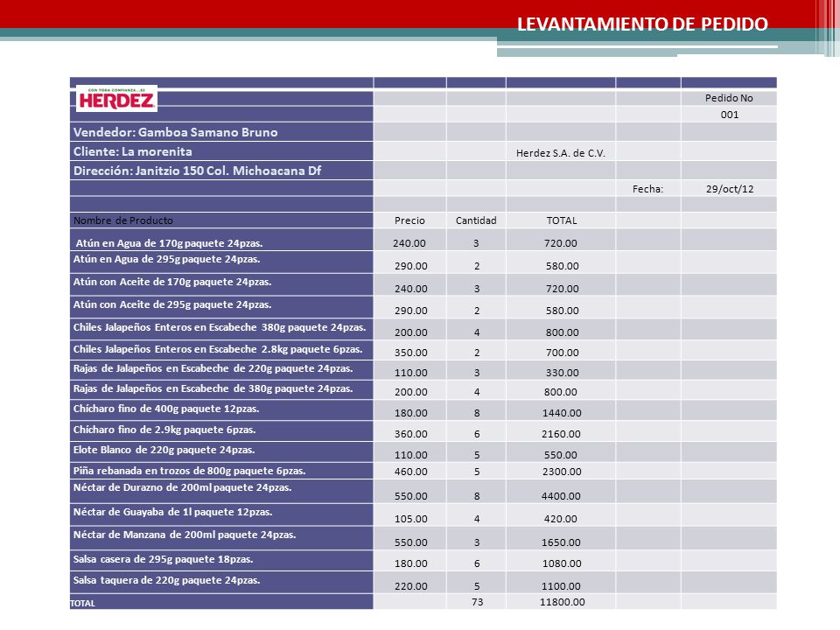Select Néctar de Durazno de 200ml
840x630 pixels.
[x=183, y=487]
